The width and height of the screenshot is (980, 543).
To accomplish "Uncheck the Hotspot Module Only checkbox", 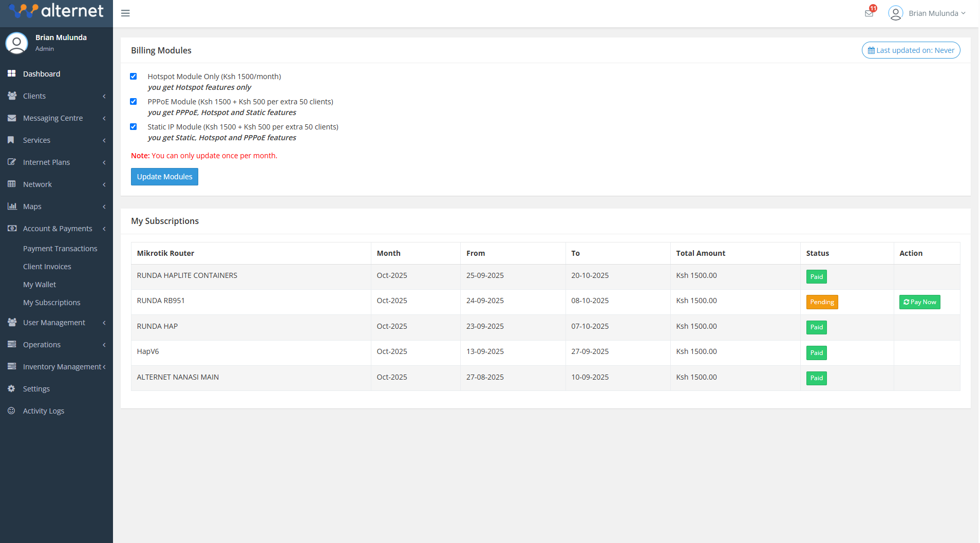I will 134,76.
